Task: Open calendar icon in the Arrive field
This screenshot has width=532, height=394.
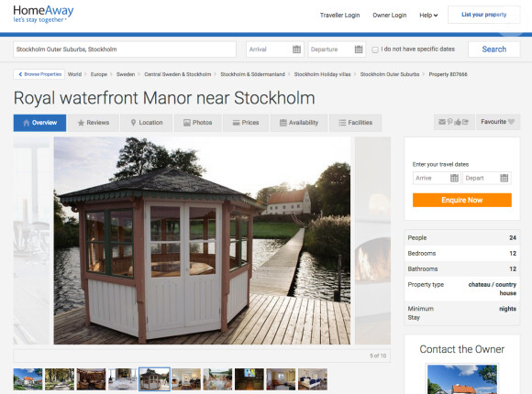Action: coord(454,178)
